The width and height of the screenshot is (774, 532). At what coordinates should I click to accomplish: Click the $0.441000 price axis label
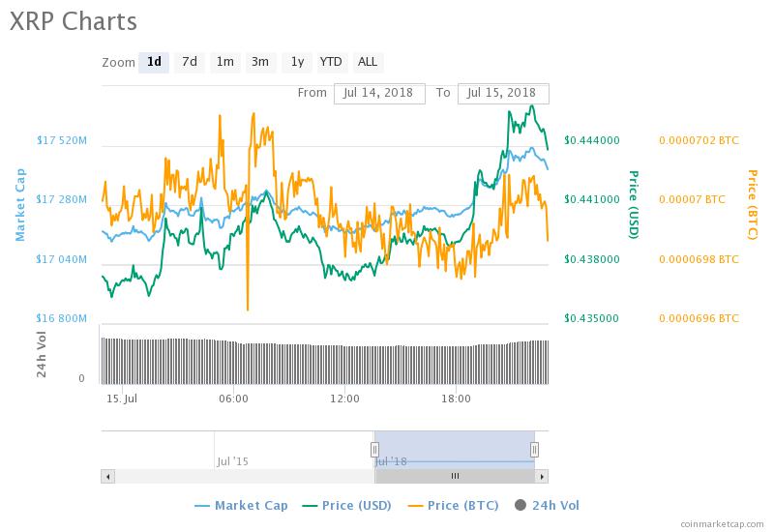point(592,199)
